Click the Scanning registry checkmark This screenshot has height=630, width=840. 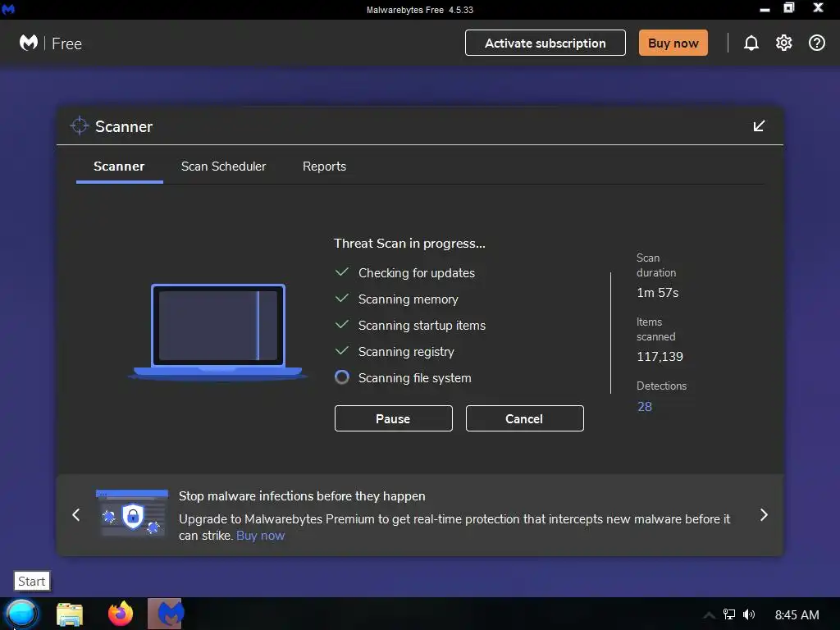pos(342,351)
